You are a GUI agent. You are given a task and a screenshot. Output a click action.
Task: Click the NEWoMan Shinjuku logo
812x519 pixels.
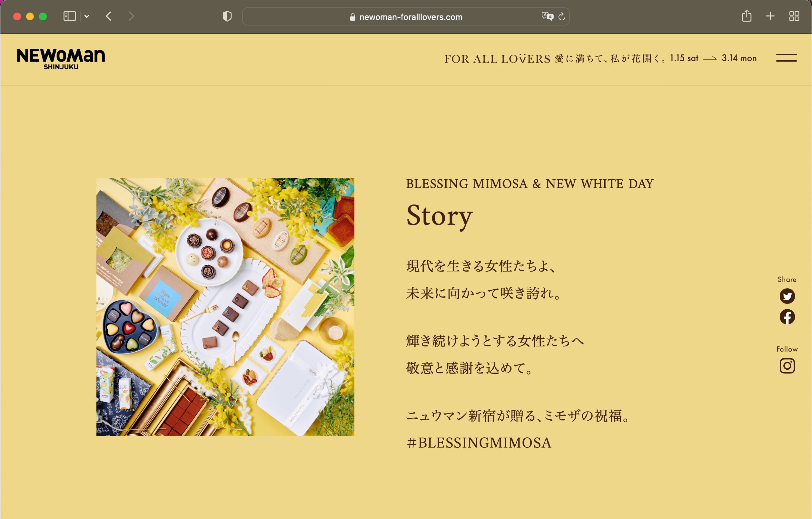61,59
